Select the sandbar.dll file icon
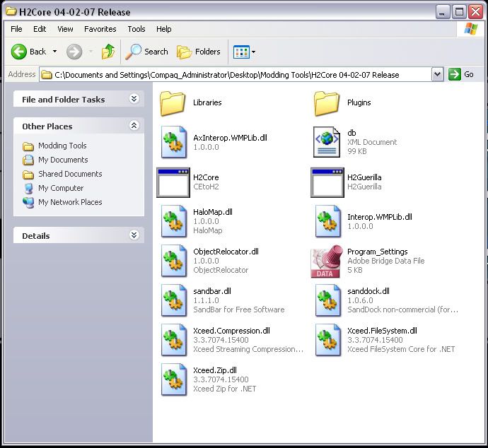This screenshot has height=448, width=488. (174, 300)
